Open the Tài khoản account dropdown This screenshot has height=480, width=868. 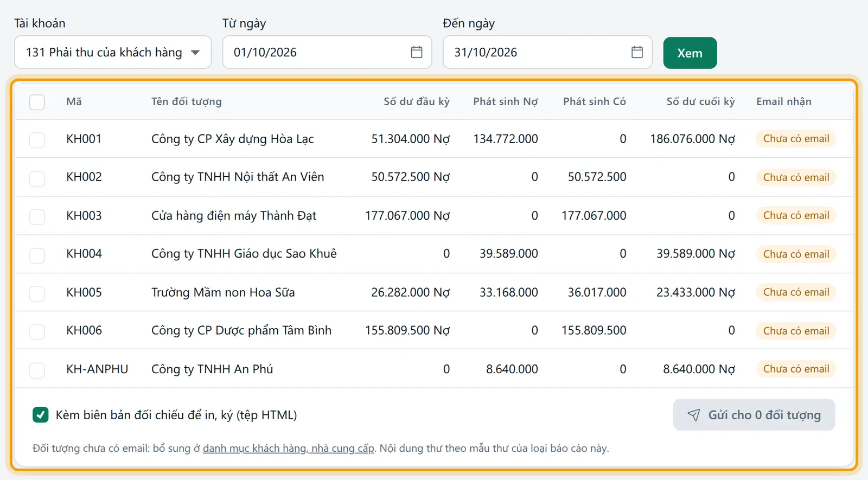[x=113, y=52]
